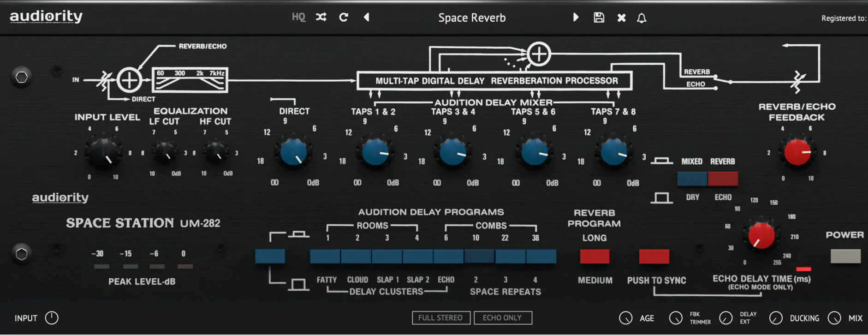This screenshot has height=335, width=868.
Task: Go to previous preset arrow
Action: (367, 18)
